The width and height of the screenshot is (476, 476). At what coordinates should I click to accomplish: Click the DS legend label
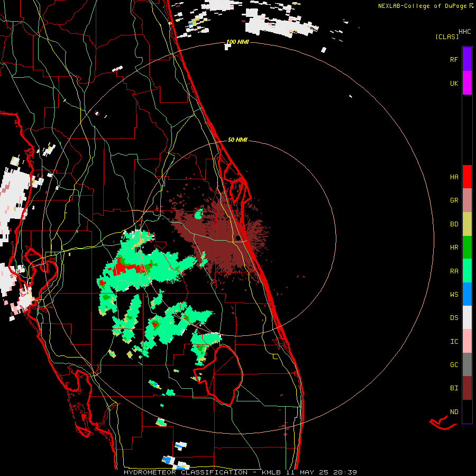pyautogui.click(x=454, y=318)
